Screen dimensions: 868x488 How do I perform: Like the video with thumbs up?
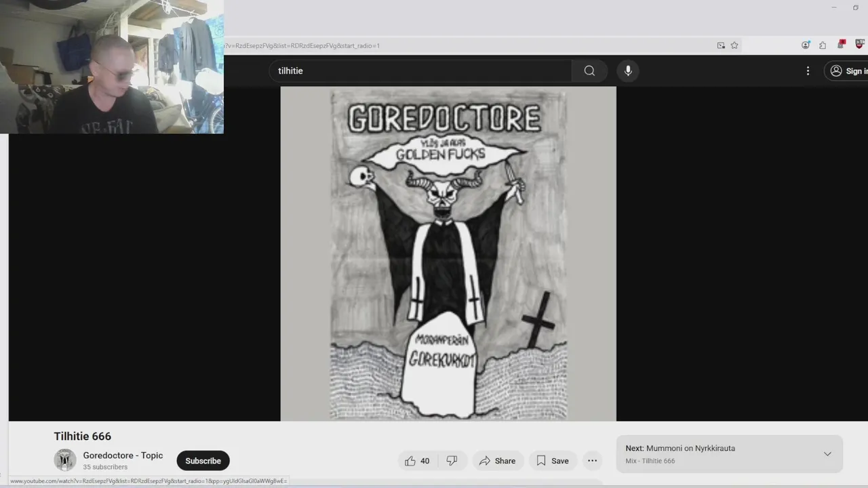pos(418,461)
